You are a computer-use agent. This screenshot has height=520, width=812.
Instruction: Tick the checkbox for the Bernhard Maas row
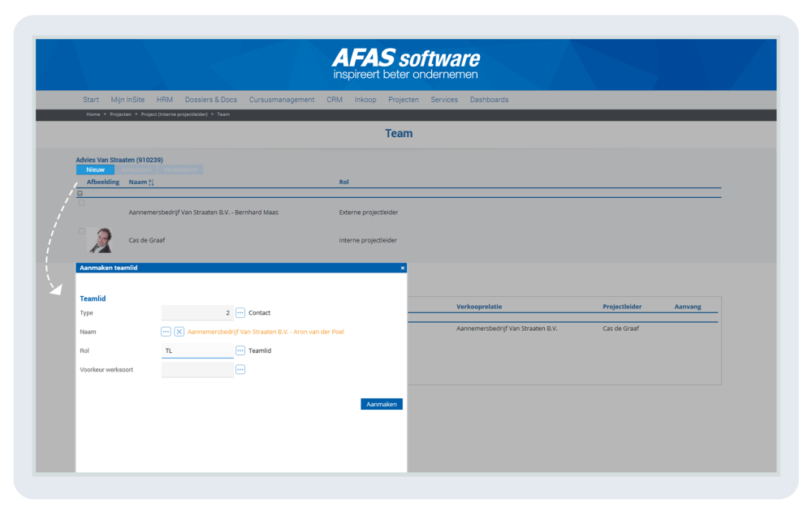point(81,203)
